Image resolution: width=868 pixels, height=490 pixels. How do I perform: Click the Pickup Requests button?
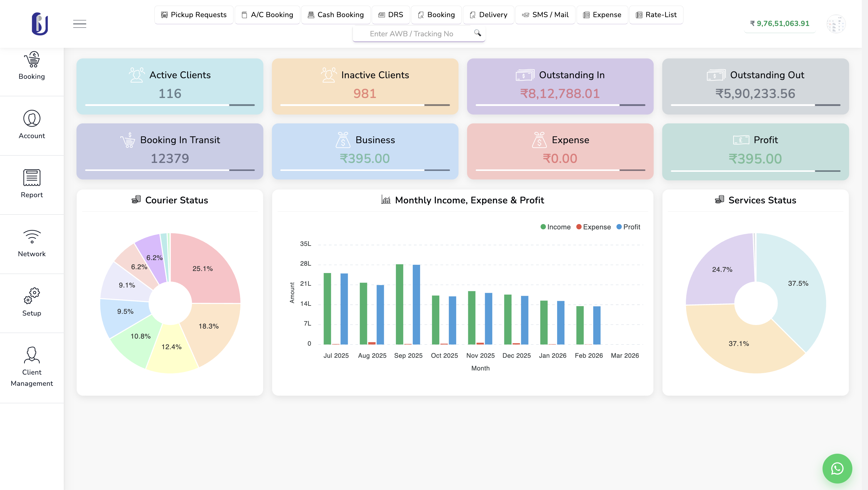click(193, 14)
